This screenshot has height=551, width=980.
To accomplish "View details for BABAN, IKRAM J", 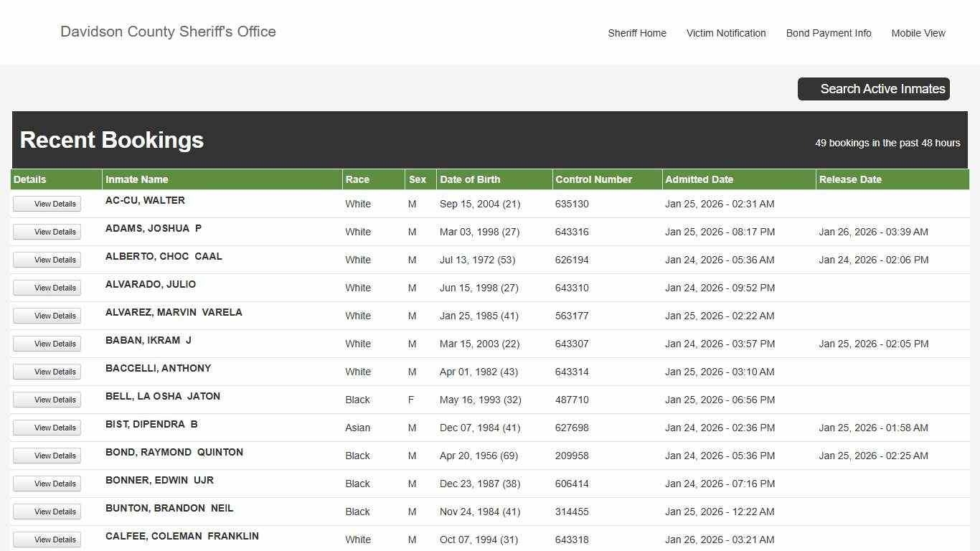I will coord(47,344).
